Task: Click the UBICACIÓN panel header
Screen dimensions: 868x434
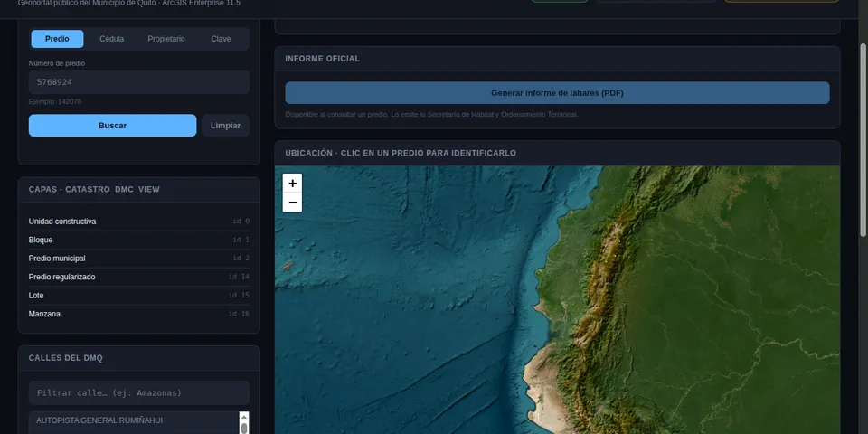Action: 557,154
